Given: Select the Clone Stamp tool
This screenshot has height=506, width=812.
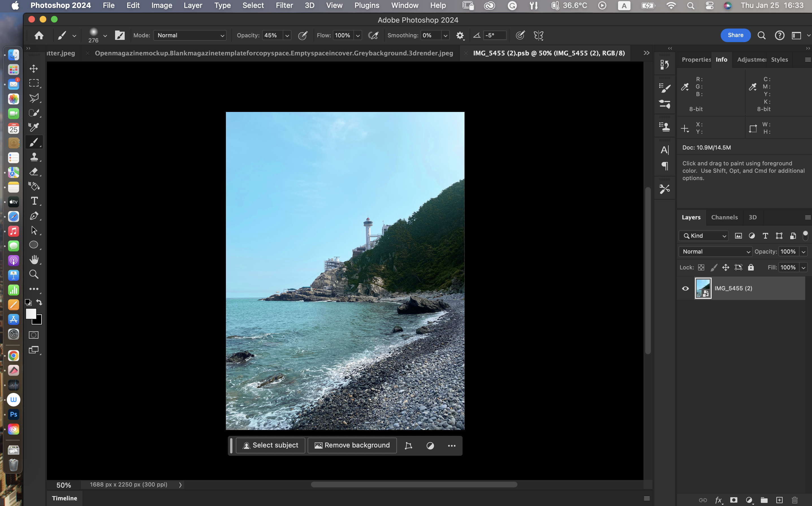Looking at the screenshot, I should (34, 157).
